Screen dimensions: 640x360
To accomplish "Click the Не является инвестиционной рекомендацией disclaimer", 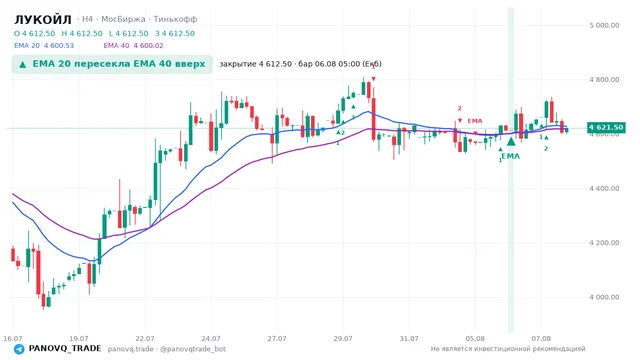I will tap(508, 349).
